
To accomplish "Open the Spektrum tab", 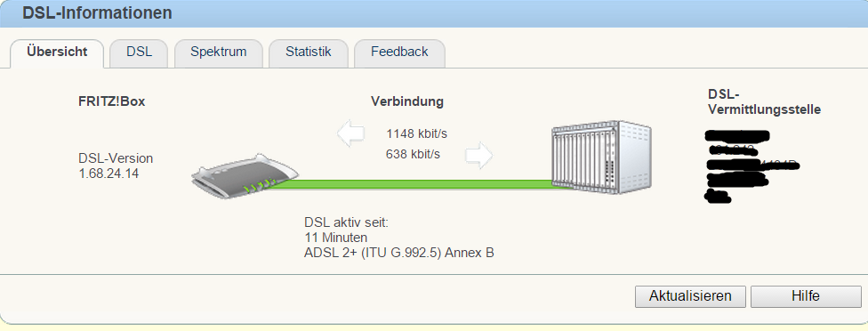I will pos(218,52).
